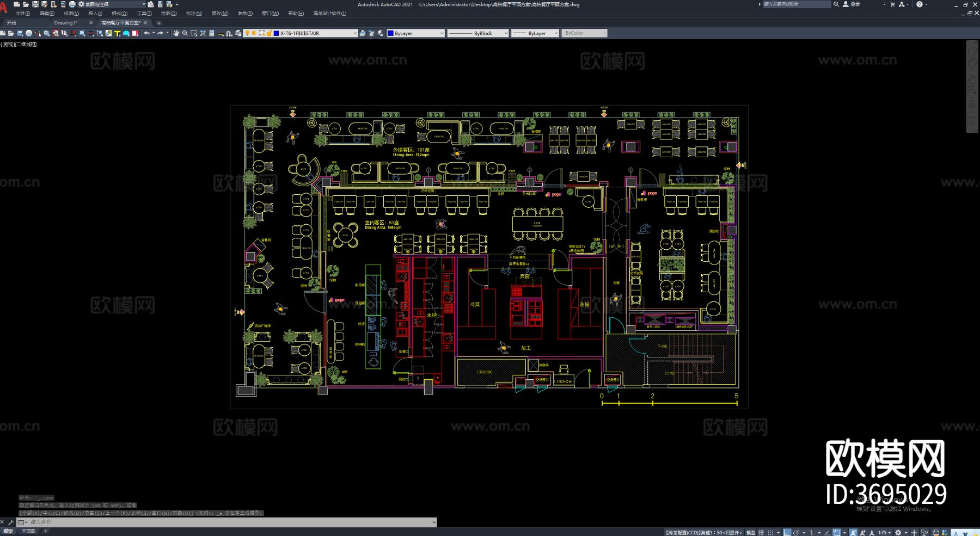Select the Zoom magnifier tool in toolbar
Screen dimensions: 980x536
(185, 33)
